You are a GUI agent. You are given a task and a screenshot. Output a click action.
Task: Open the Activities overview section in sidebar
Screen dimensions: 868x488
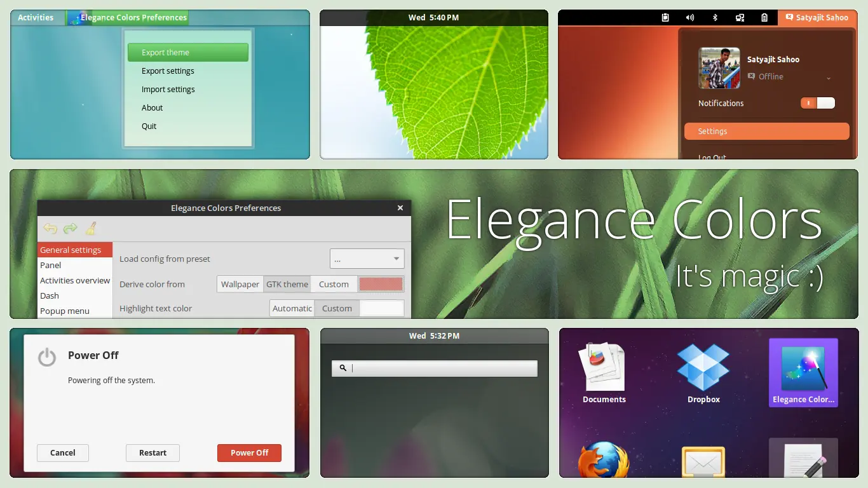pos(75,280)
